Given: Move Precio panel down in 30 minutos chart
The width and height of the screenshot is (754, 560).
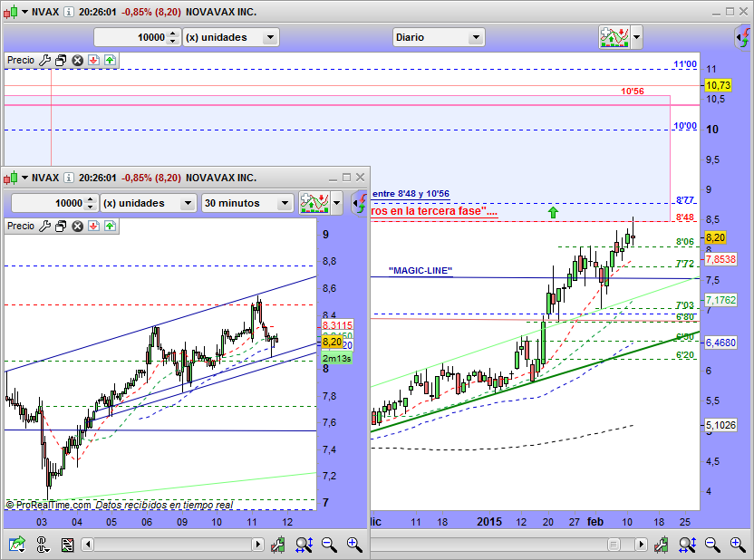Looking at the screenshot, I should (x=93, y=226).
